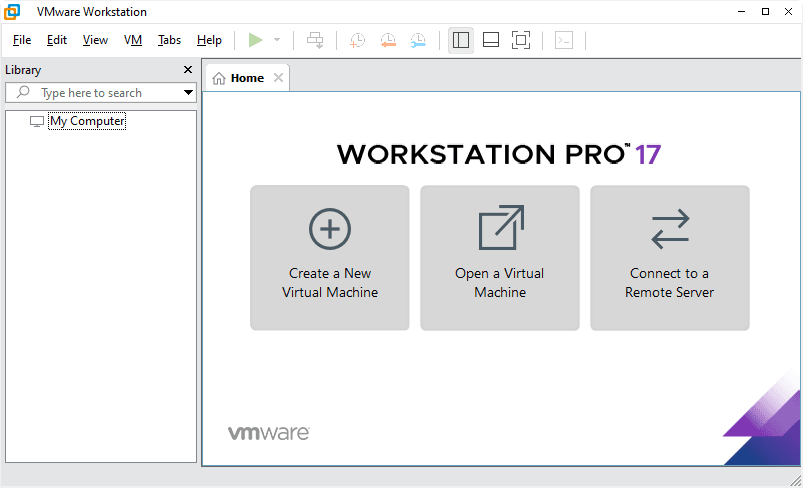Toggle the Library sidebar visibility
Screen dimensions: 803x488
(461, 40)
